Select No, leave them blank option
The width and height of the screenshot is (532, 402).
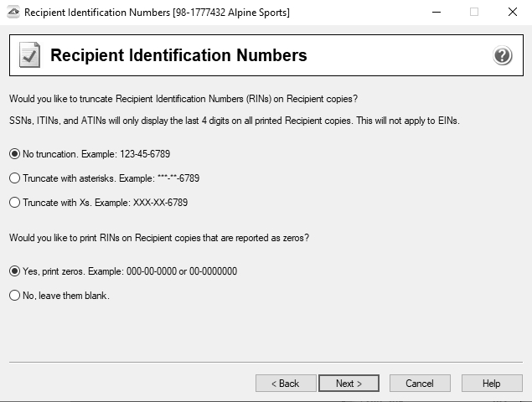point(15,296)
